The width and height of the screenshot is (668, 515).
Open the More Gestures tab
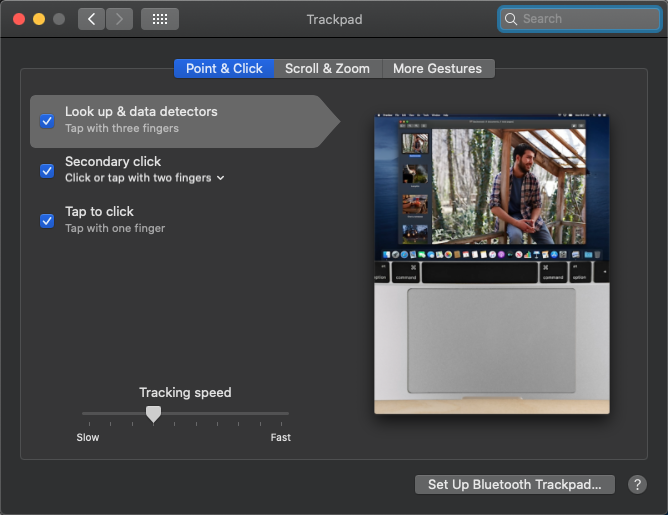[x=438, y=69]
